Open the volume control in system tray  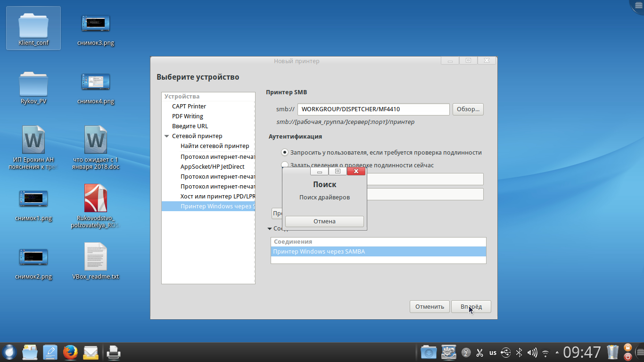coord(532,353)
